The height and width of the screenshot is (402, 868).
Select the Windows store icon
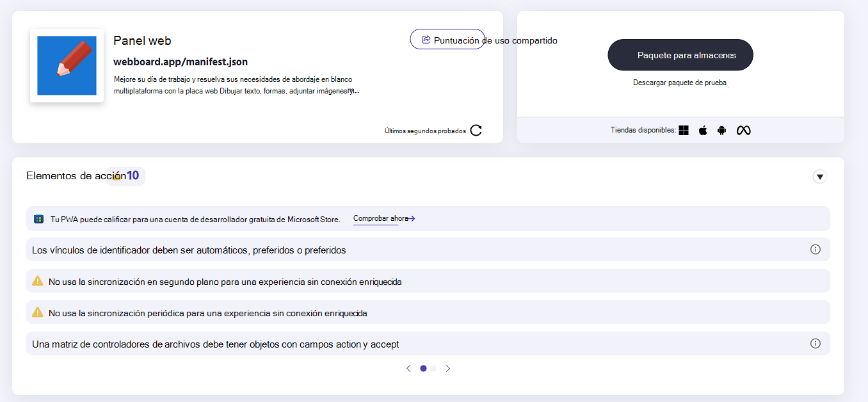(684, 130)
